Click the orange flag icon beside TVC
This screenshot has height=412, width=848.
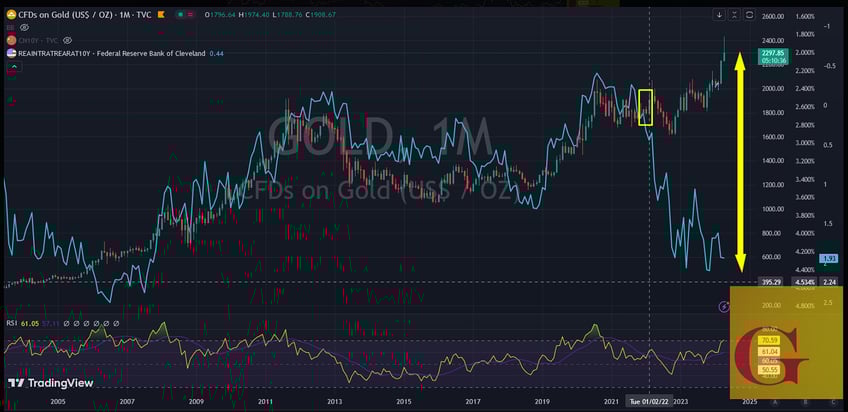(161, 15)
